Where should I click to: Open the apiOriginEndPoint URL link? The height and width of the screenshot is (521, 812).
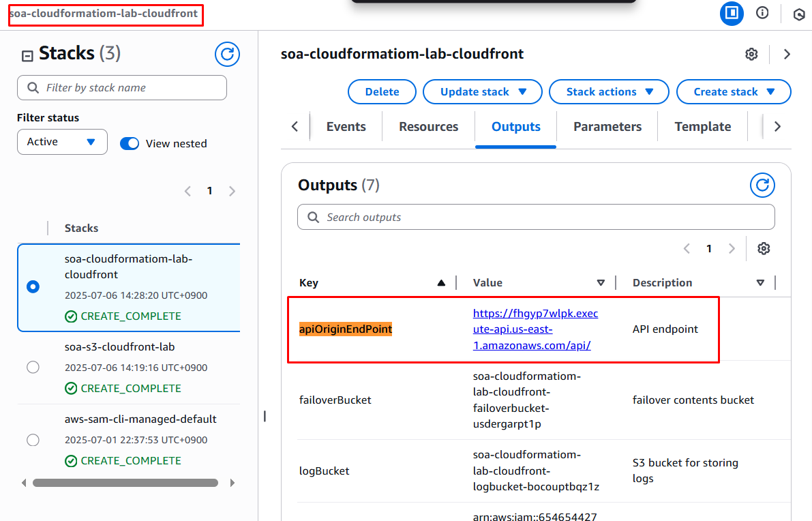pyautogui.click(x=535, y=329)
